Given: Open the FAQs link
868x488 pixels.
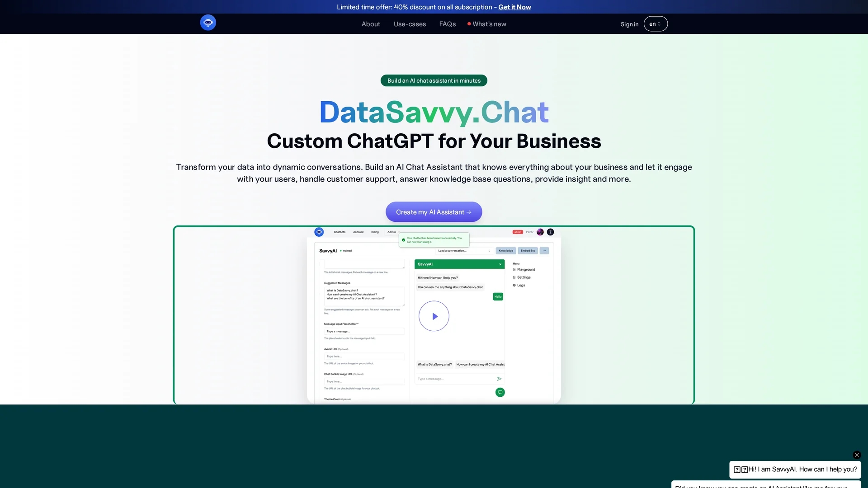Looking at the screenshot, I should click(448, 24).
